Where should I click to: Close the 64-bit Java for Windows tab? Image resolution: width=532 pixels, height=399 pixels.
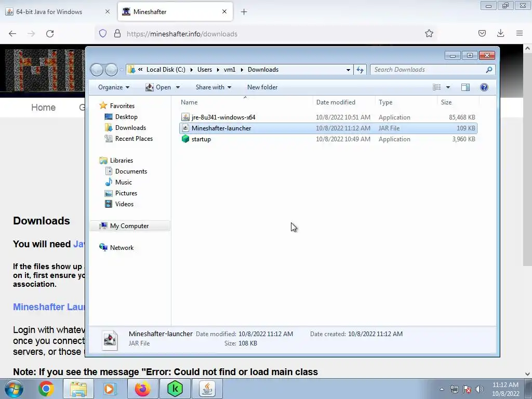[108, 11]
